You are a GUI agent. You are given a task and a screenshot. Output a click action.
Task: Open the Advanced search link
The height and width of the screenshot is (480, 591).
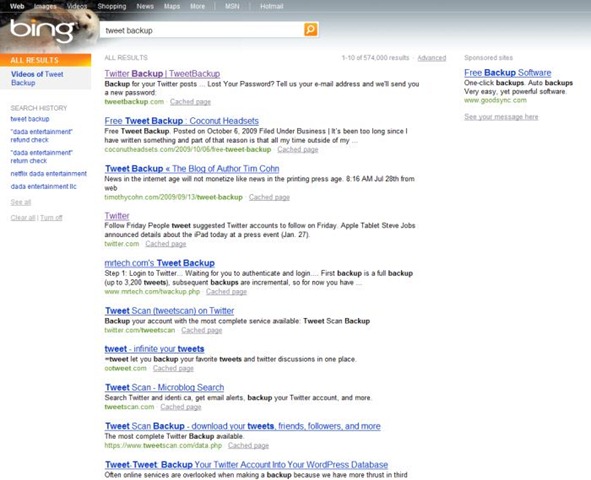click(432, 58)
